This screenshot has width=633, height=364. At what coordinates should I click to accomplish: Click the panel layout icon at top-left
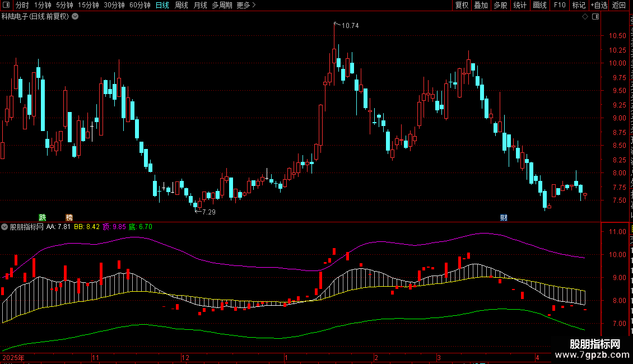coord(6,5)
